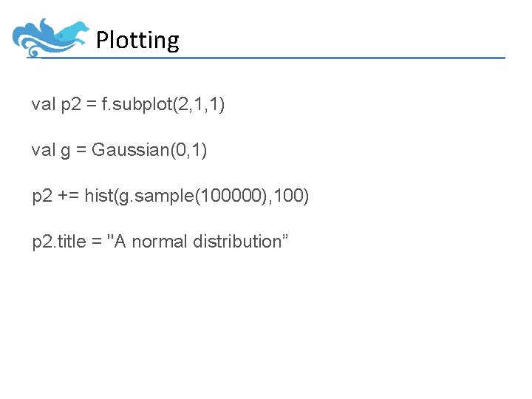Image resolution: width=532 pixels, height=399 pixels.
Task: Click the word distribution in quoted title
Action: tap(237, 241)
